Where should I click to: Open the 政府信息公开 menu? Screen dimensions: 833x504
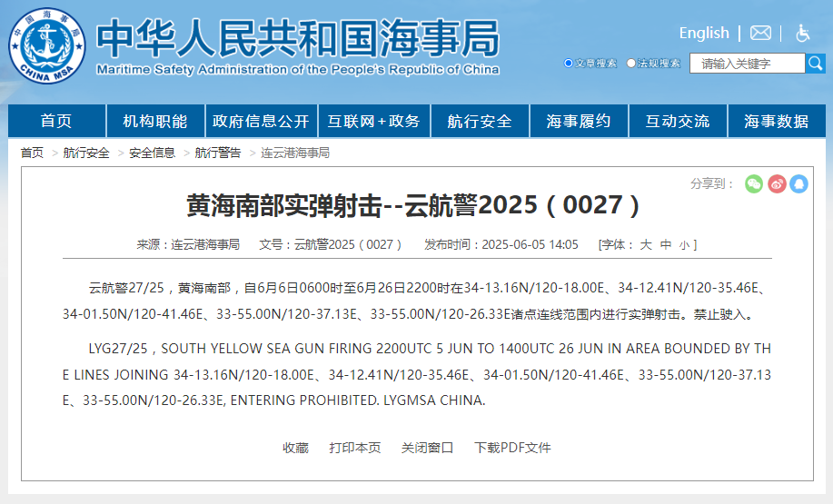tap(261, 121)
